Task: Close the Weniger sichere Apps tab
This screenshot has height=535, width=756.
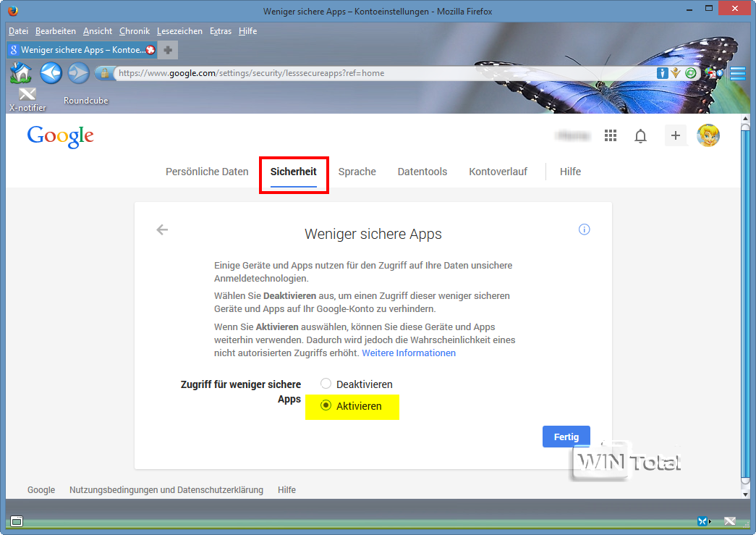Action: click(x=150, y=50)
